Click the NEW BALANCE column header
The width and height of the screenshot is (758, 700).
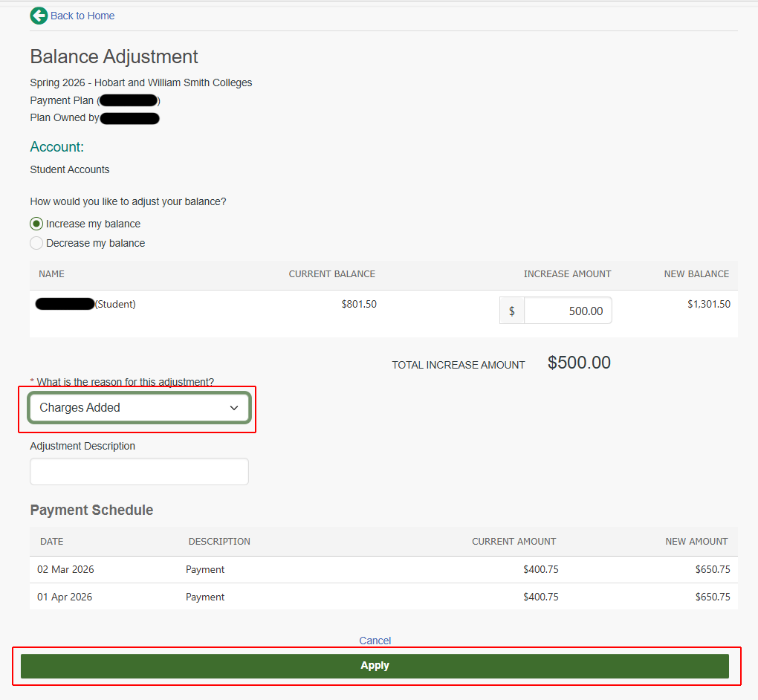coord(696,274)
